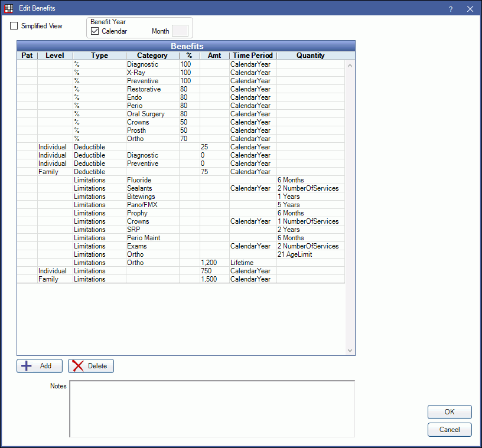The image size is (482, 448).
Task: Select the Prophy limitation row
Action: (181, 214)
